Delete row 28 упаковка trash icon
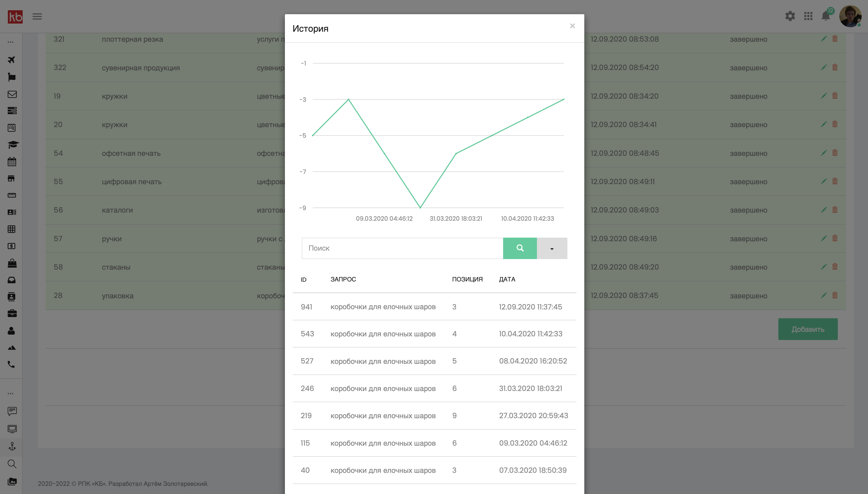868x494 pixels. [835, 295]
